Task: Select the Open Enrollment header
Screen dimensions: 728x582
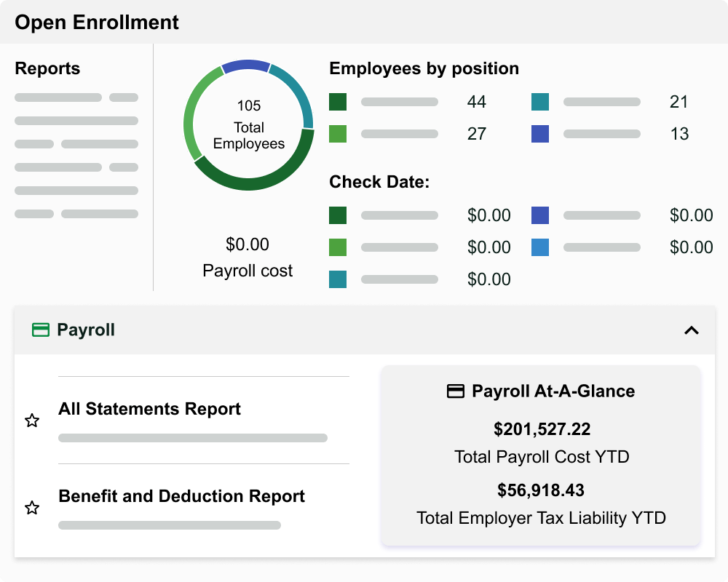Action: [96, 23]
